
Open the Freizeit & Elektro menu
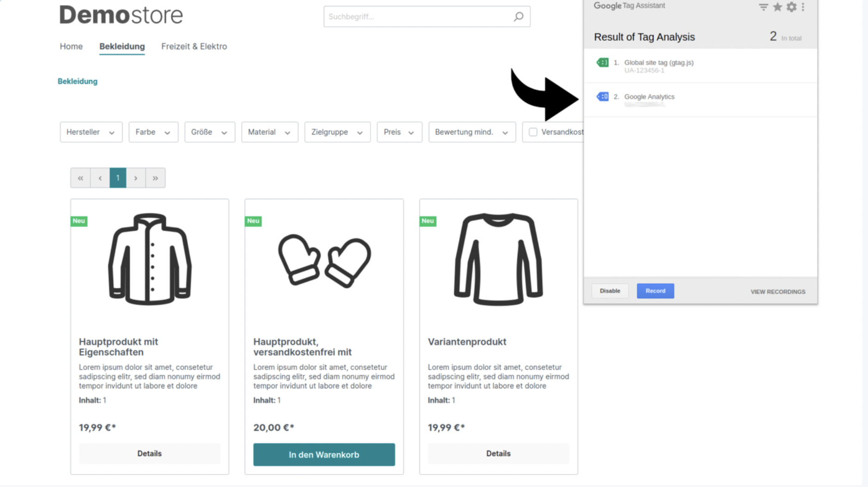tap(194, 46)
